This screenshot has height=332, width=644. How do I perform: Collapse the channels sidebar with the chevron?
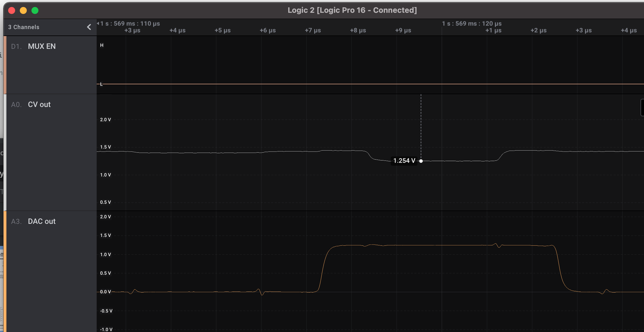(x=89, y=27)
